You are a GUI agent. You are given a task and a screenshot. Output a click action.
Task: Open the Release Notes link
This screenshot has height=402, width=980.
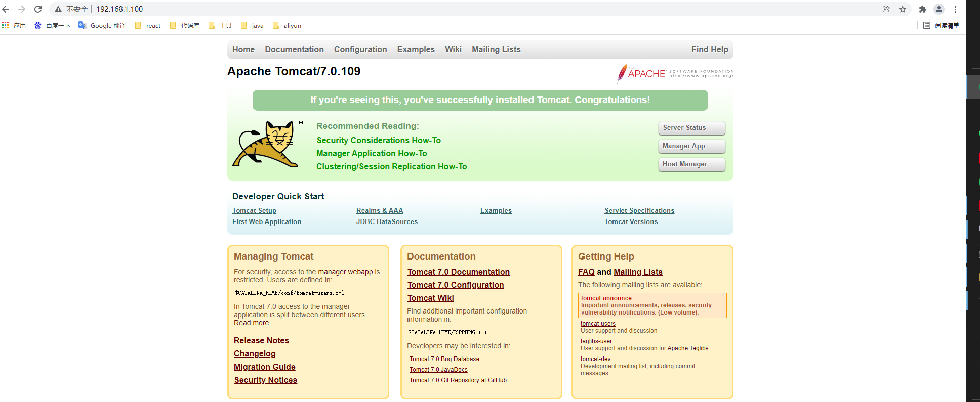pos(261,340)
